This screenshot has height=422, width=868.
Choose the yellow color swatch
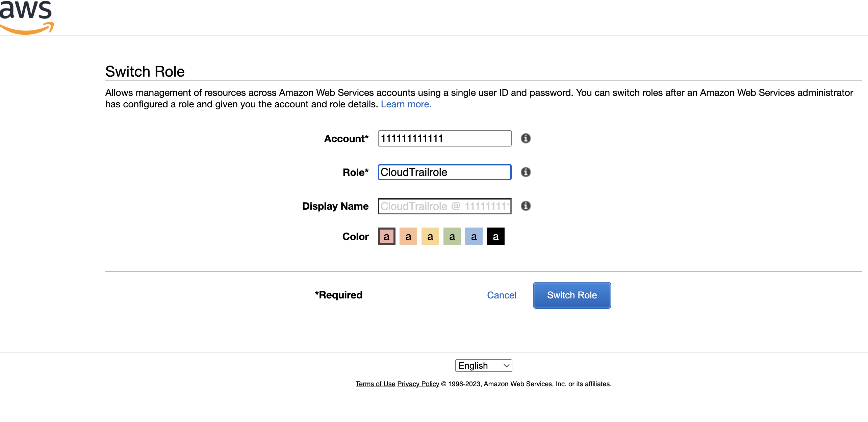430,236
